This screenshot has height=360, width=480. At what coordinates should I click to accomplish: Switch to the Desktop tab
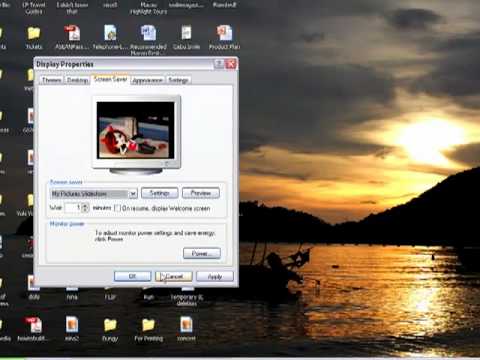(x=77, y=80)
